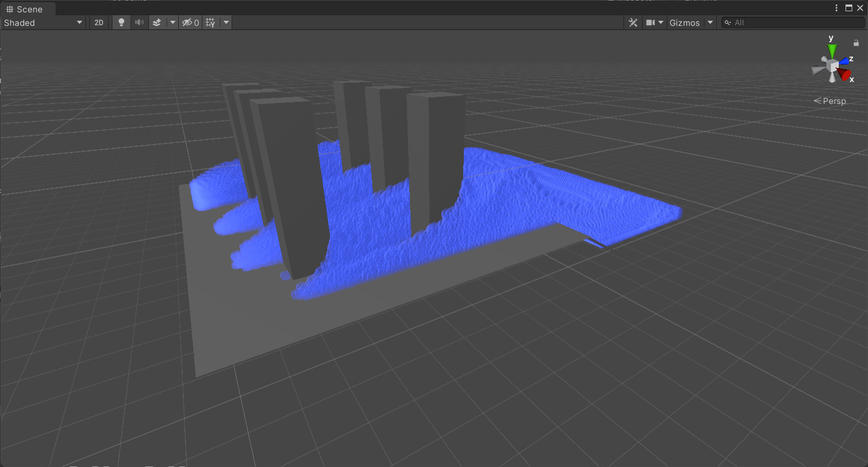Toggle the scene grid visibility icon
The height and width of the screenshot is (467, 868).
point(210,22)
